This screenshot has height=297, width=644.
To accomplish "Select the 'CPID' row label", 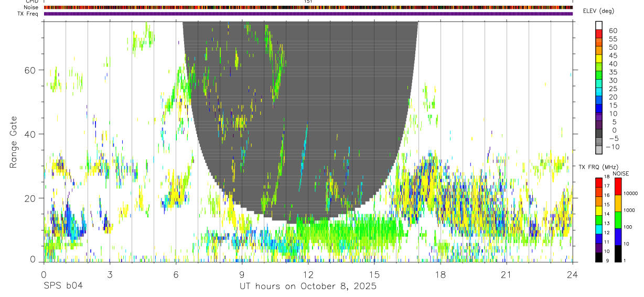I will coord(33,2).
